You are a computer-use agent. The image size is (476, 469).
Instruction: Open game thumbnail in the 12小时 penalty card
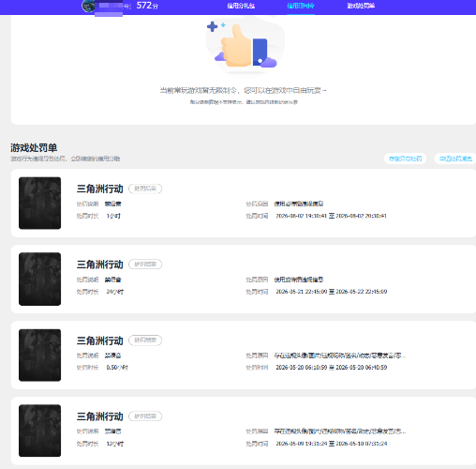39,431
